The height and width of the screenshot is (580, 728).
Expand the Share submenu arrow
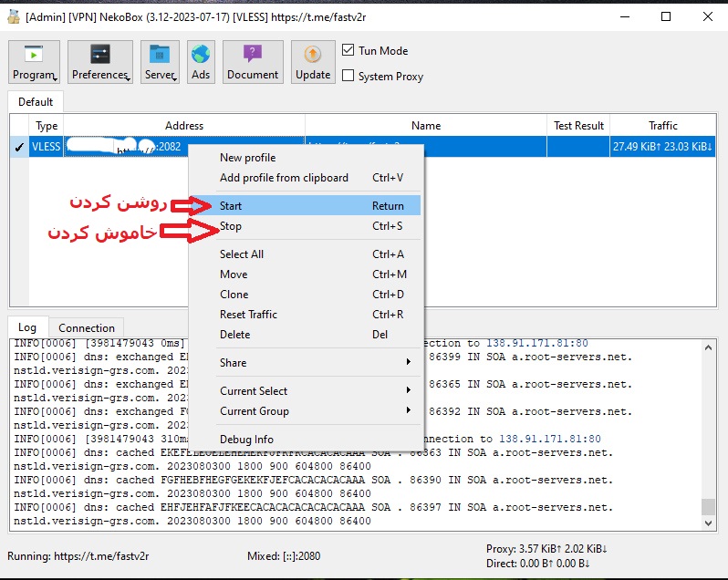click(408, 362)
